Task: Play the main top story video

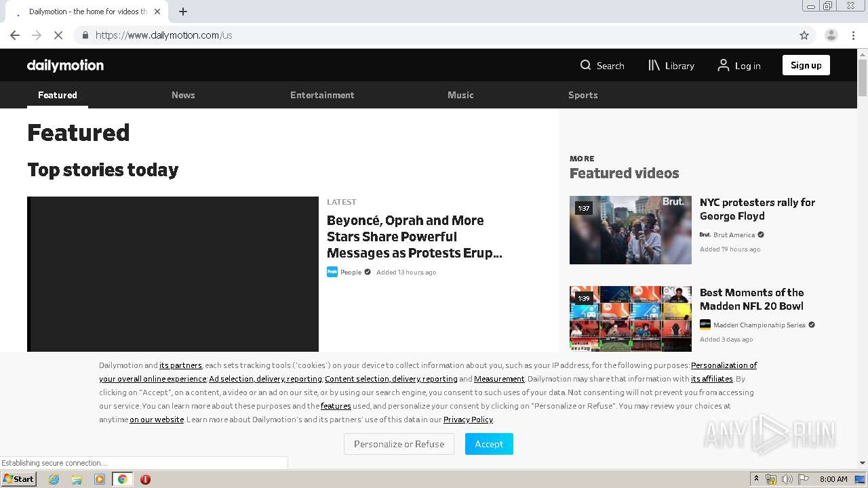Action: tap(173, 274)
